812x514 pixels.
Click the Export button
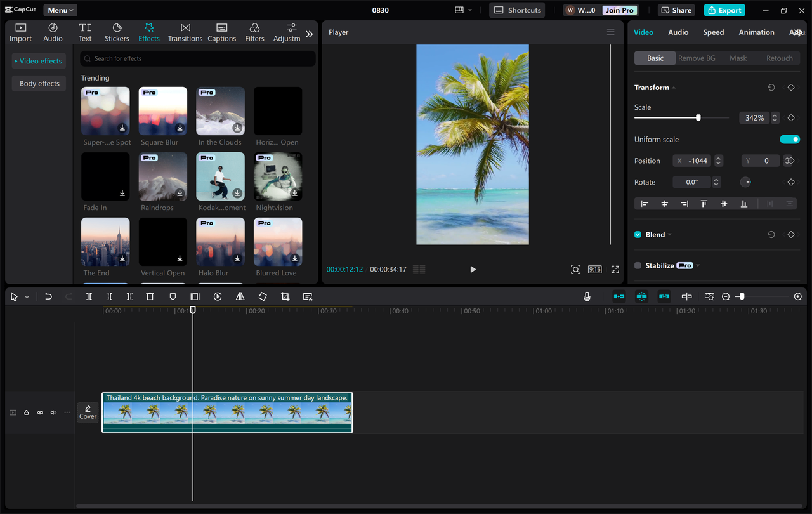click(x=724, y=10)
